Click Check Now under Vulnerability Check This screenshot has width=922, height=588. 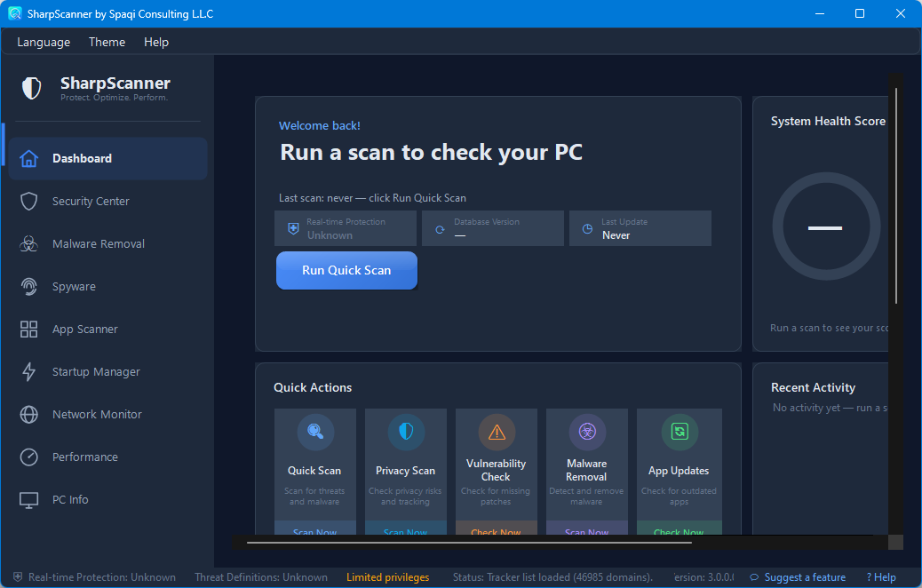(x=497, y=528)
